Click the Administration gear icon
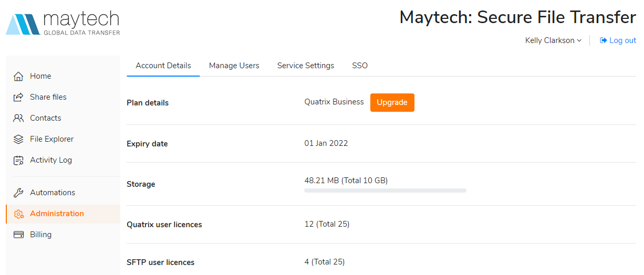 pyautogui.click(x=19, y=214)
